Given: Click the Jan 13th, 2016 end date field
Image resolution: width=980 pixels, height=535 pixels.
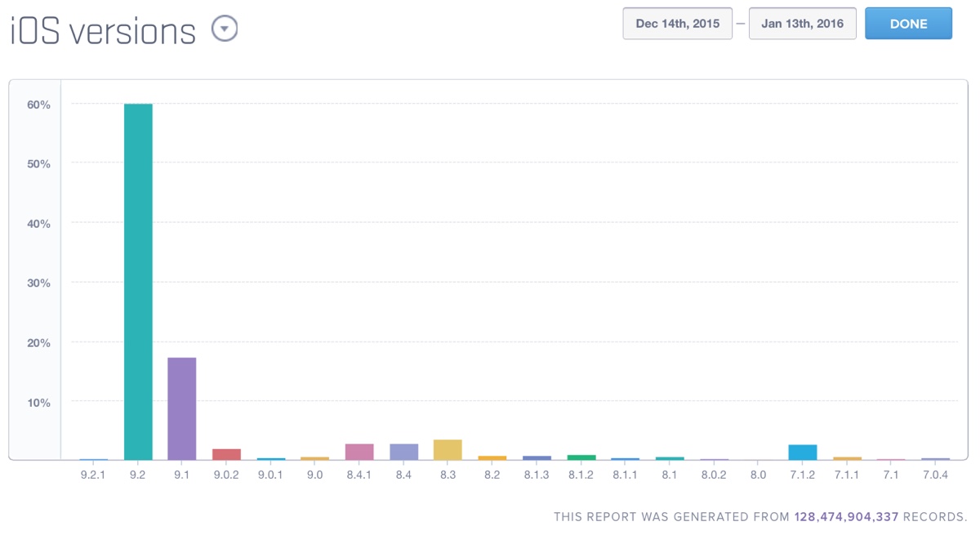Looking at the screenshot, I should (x=802, y=24).
